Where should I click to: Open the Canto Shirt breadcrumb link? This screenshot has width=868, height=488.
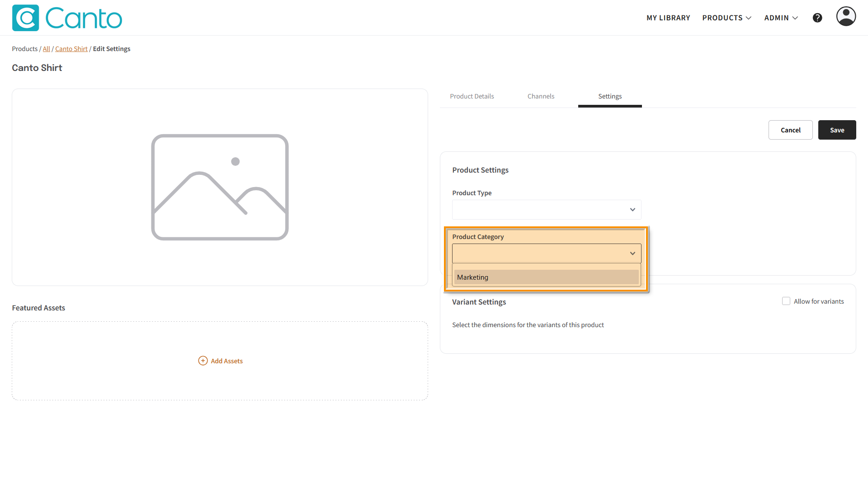click(x=71, y=49)
